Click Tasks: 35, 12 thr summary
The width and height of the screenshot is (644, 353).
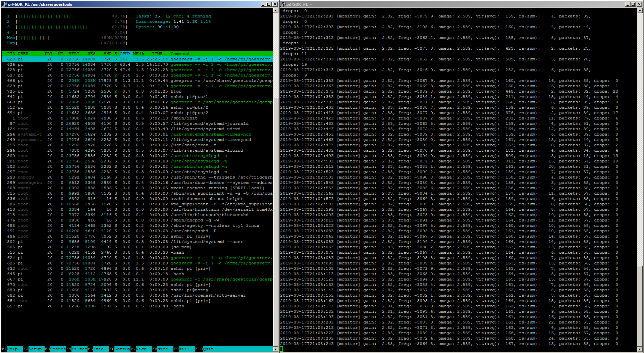pos(173,16)
